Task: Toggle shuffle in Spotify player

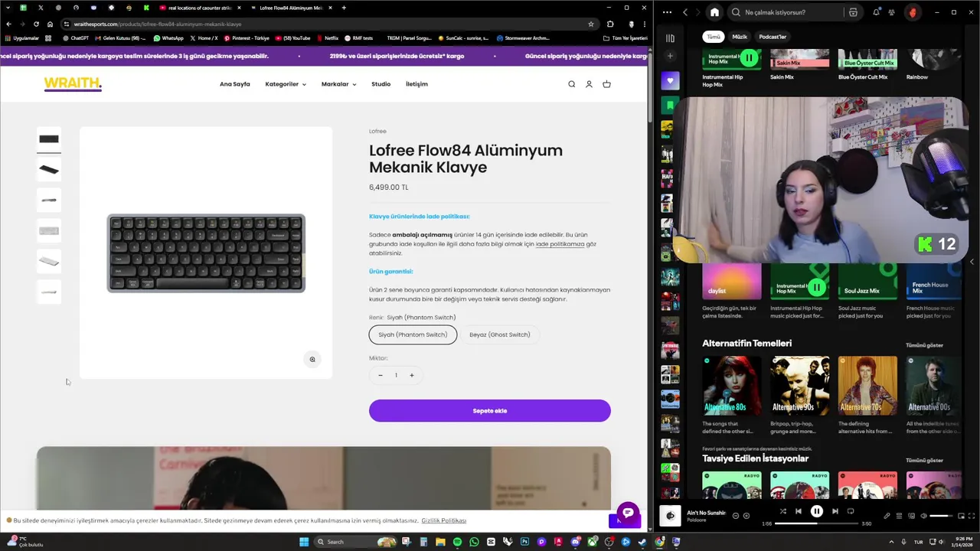Action: [782, 511]
